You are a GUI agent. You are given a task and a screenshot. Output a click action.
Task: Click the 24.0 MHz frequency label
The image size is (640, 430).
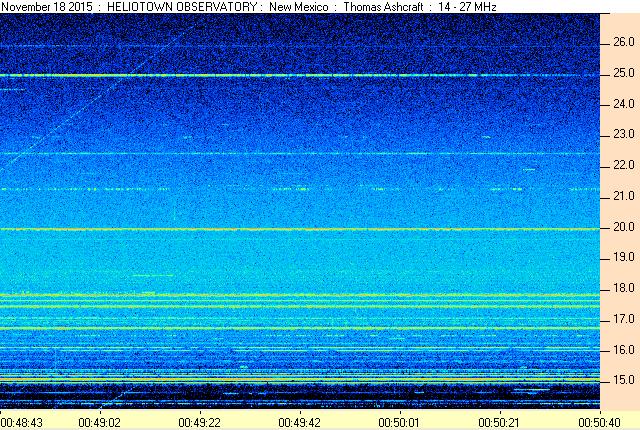624,104
